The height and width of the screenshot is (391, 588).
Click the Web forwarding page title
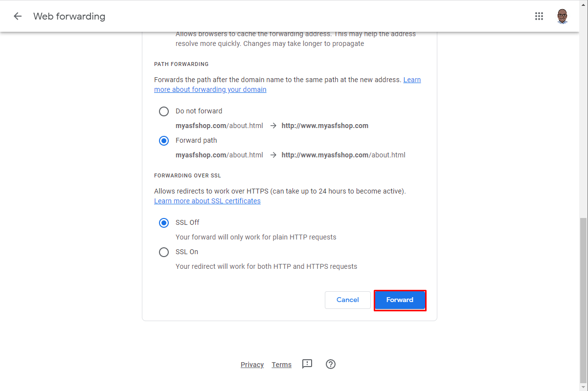69,16
